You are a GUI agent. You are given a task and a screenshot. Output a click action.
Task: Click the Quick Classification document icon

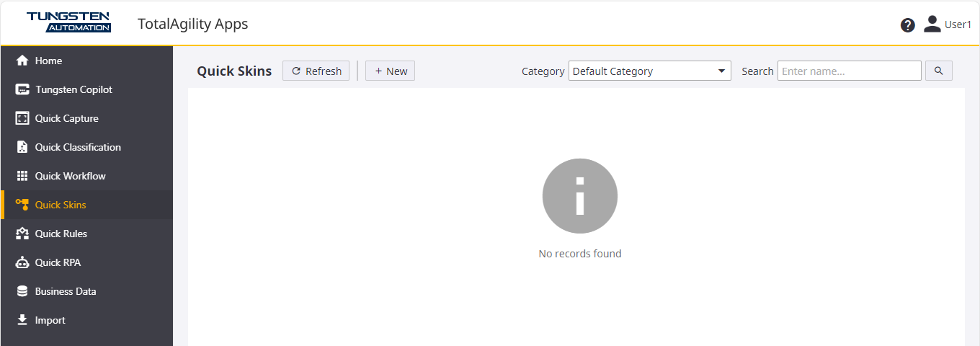22,147
